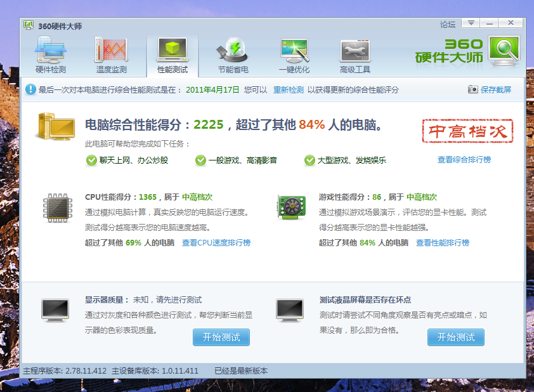Start the monitor quality test with 开始测试
534x392 pixels.
(221, 337)
